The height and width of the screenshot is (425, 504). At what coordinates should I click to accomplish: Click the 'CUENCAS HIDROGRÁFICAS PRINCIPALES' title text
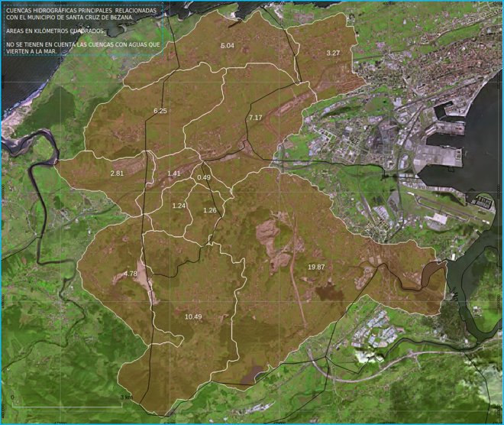tap(81, 14)
